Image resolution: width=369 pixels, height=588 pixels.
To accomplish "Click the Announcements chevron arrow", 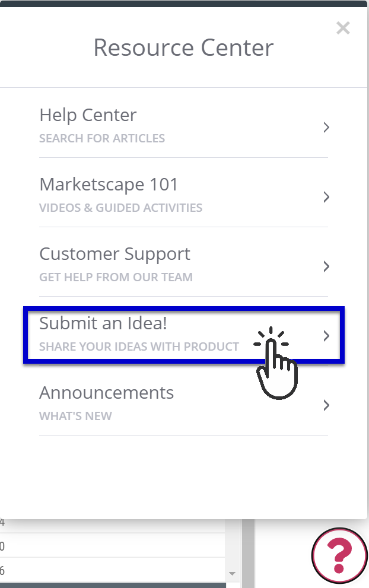I will pos(326,405).
